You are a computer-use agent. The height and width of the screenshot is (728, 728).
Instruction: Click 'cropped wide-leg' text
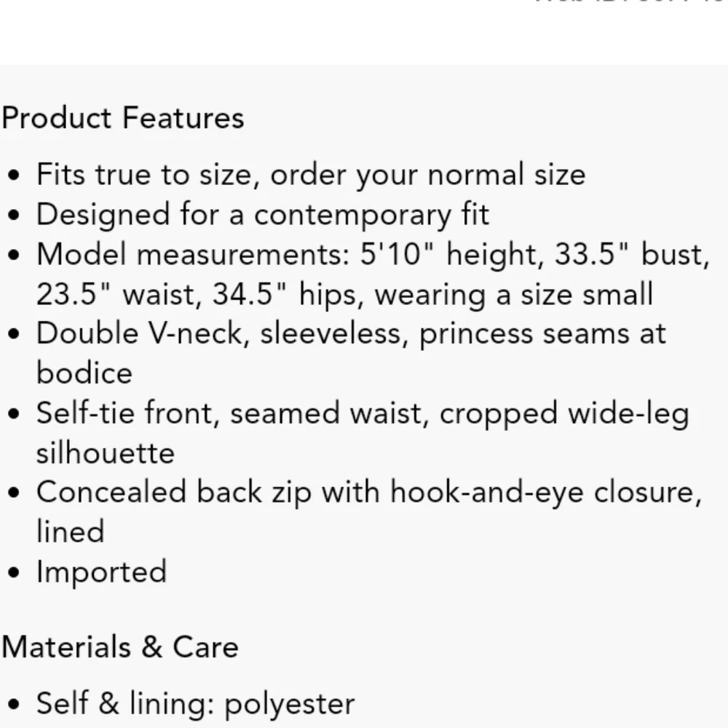[x=564, y=414]
